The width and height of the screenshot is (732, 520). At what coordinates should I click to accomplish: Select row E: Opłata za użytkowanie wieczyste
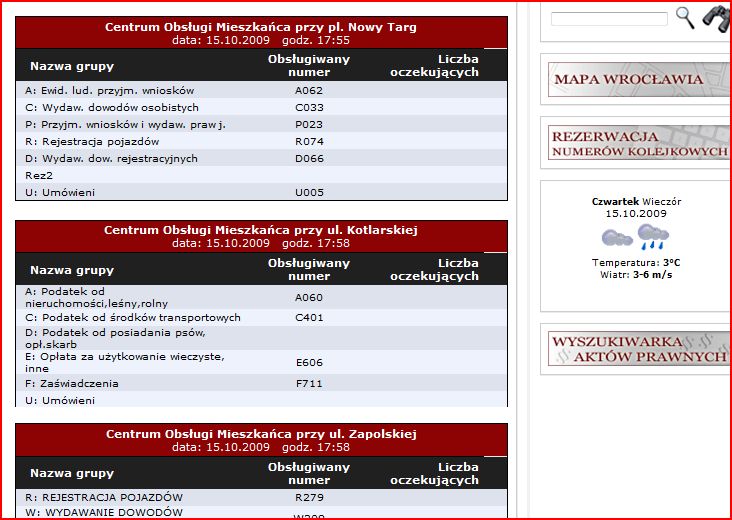(261, 362)
